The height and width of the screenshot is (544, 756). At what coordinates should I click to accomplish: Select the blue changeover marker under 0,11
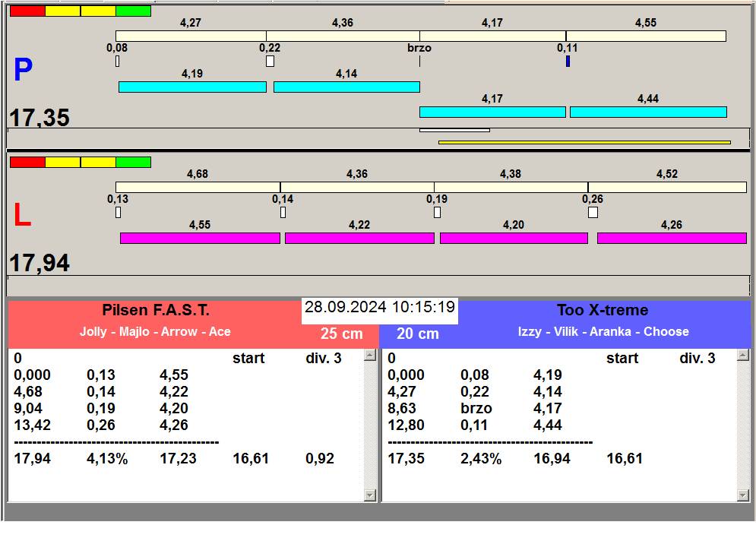tap(568, 62)
